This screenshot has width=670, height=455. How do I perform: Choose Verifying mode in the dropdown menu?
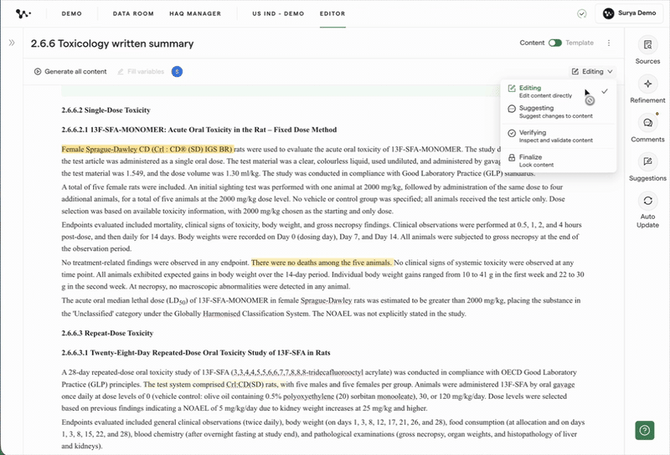[x=558, y=136]
